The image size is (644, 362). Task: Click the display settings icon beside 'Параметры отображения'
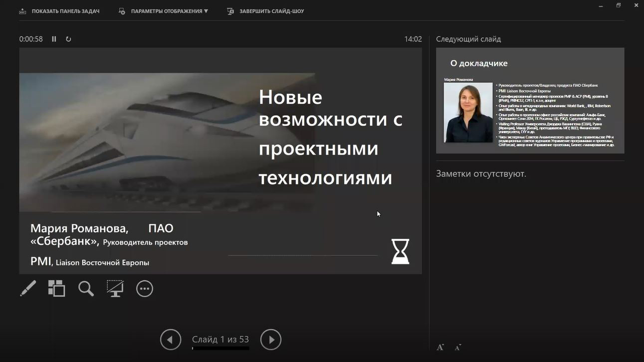[x=122, y=11]
